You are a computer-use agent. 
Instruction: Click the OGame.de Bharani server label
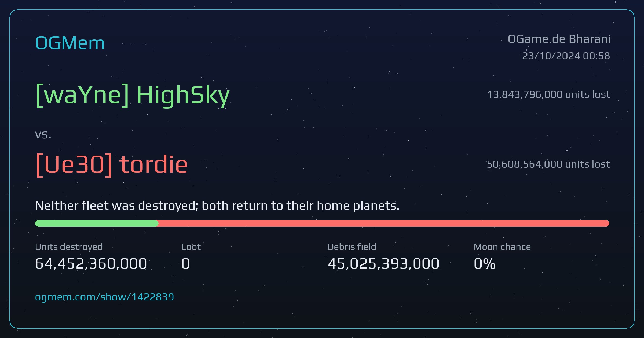[559, 39]
